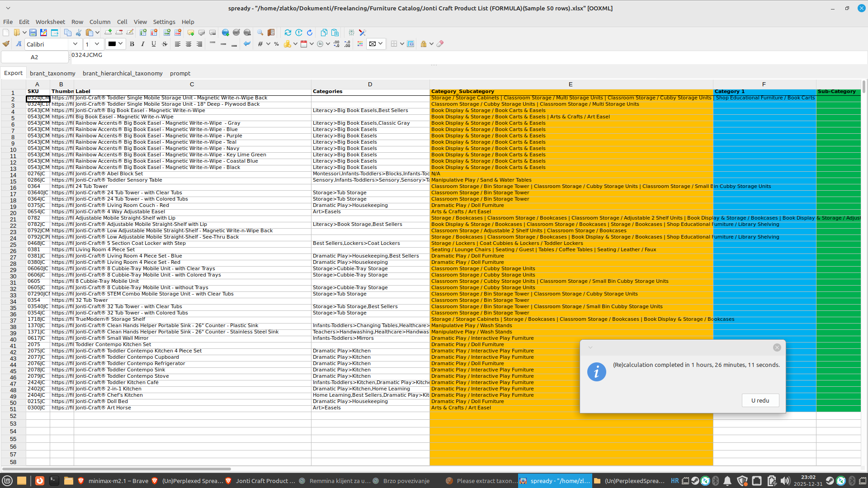The width and height of the screenshot is (868, 488).
Task: Underline the selected text
Action: point(154,44)
